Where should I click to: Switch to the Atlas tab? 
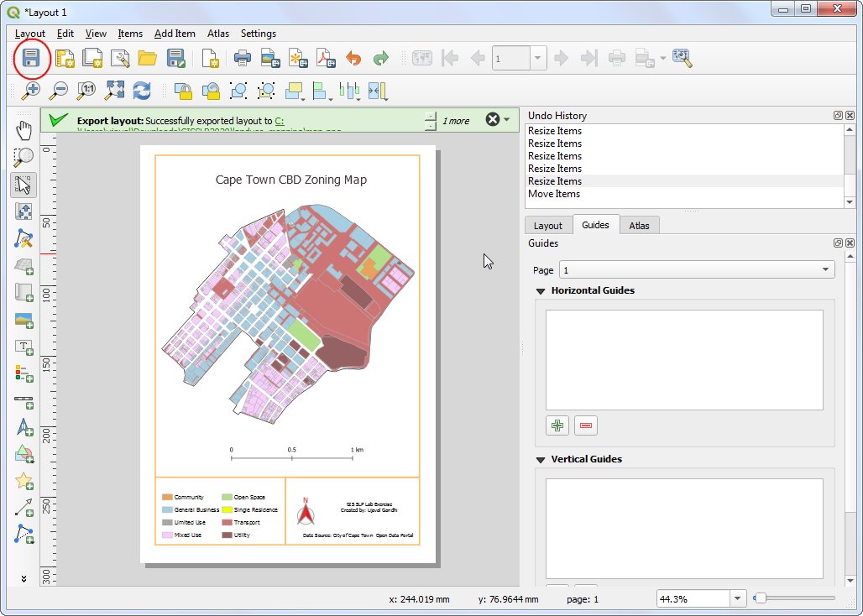(x=639, y=224)
